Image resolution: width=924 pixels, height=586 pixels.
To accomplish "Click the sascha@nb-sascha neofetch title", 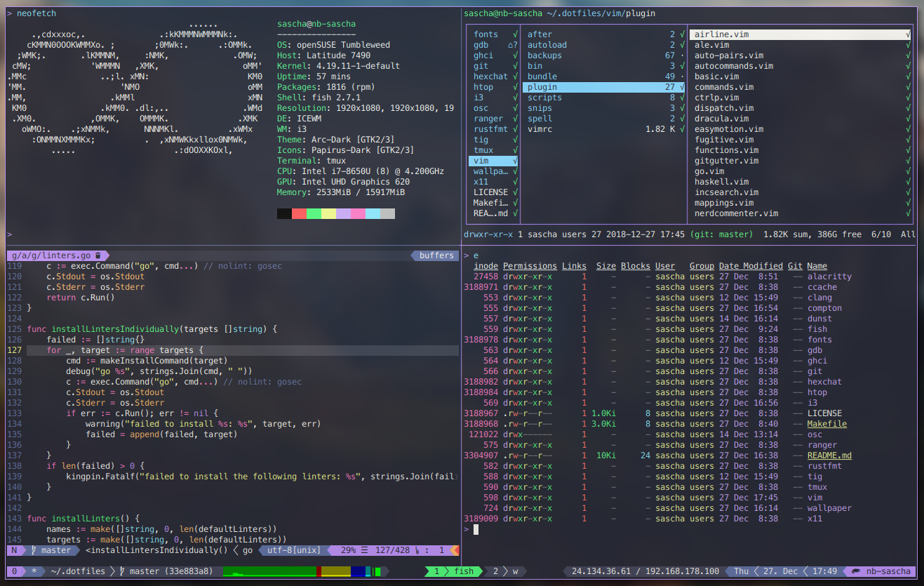I will [316, 24].
